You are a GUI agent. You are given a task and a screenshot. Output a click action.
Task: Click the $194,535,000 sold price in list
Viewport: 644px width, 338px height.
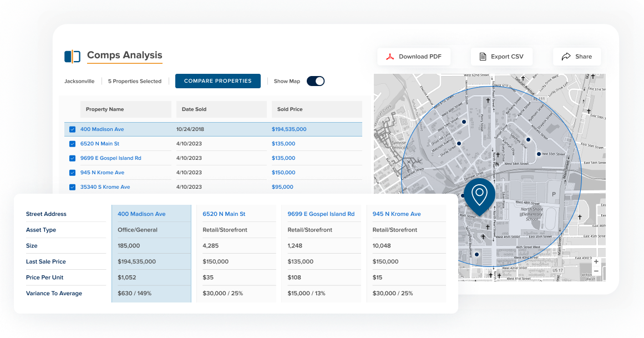(289, 129)
